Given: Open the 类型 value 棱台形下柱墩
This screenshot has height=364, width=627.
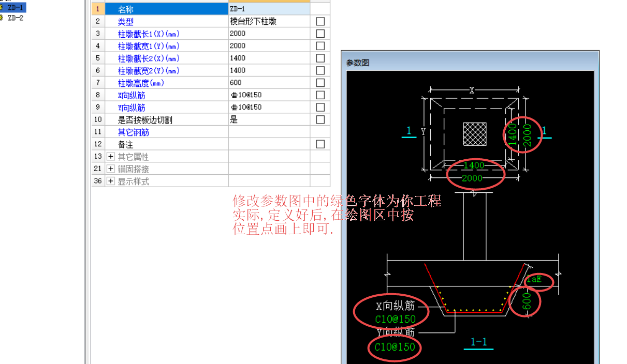Looking at the screenshot, I should pyautogui.click(x=269, y=21).
